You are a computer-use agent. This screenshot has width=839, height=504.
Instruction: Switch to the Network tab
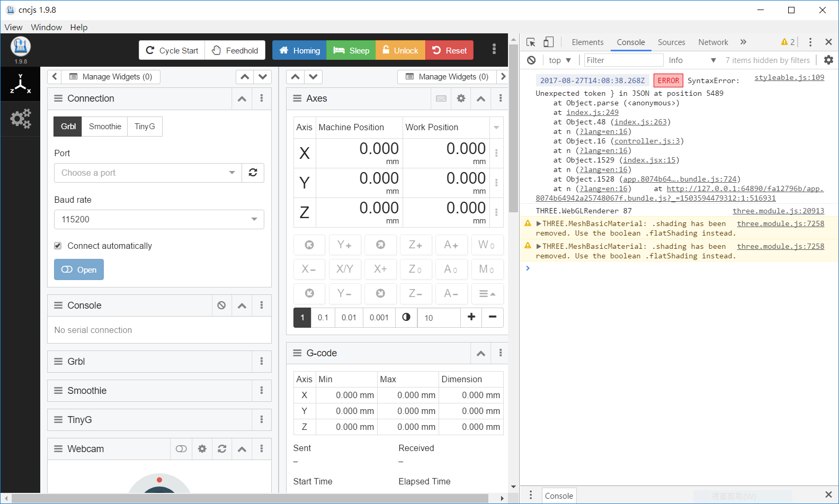click(x=713, y=42)
